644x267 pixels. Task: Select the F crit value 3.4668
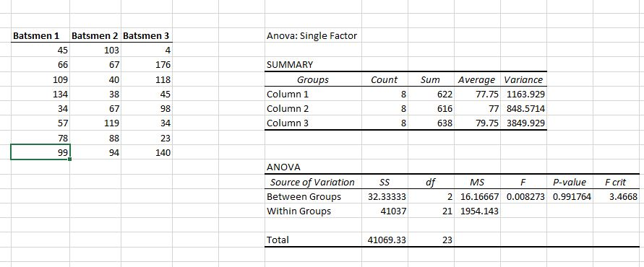616,196
